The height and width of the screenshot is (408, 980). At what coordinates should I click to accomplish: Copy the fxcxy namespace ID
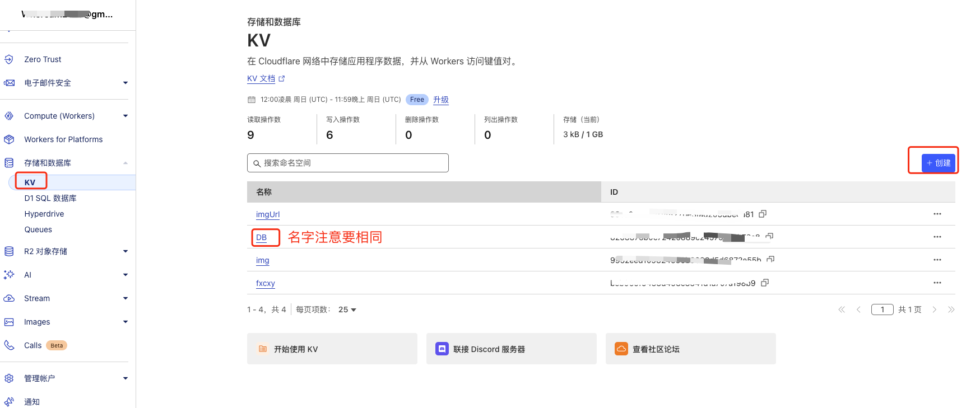coord(765,283)
